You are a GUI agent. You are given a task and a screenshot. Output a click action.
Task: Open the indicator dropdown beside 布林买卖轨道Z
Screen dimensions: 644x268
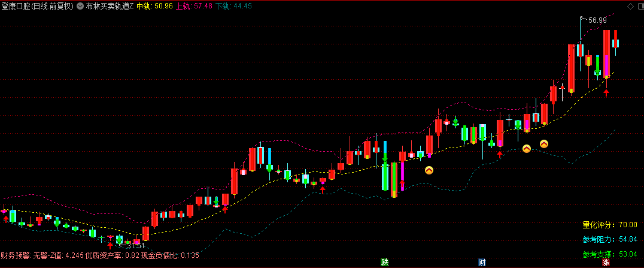(x=80, y=6)
